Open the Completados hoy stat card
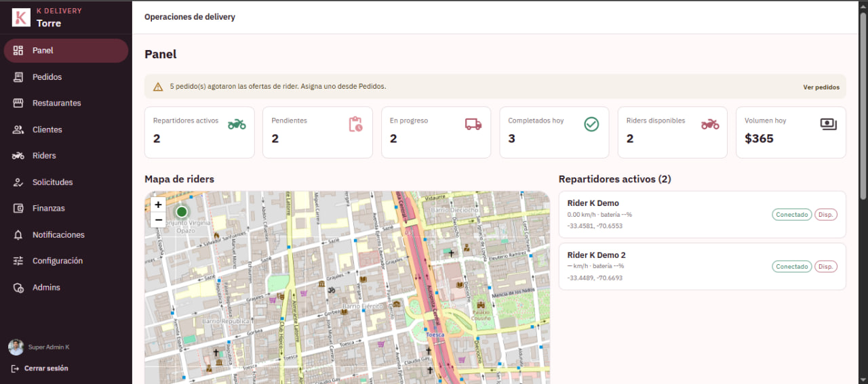The height and width of the screenshot is (384, 868). pos(554,132)
